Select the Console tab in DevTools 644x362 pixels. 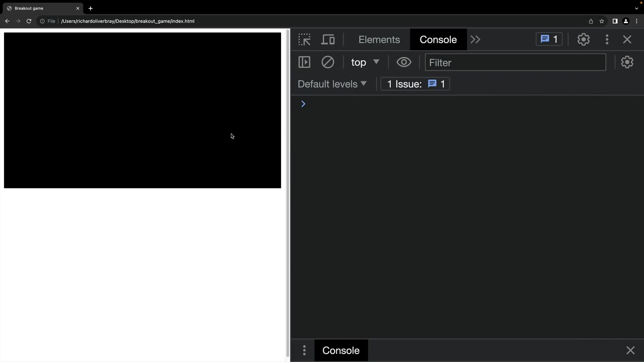438,40
